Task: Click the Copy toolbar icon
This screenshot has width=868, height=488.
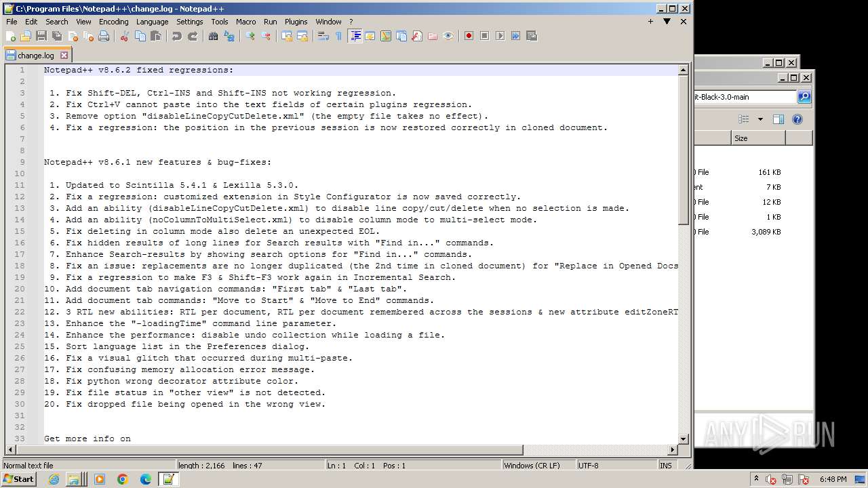Action: click(x=140, y=36)
